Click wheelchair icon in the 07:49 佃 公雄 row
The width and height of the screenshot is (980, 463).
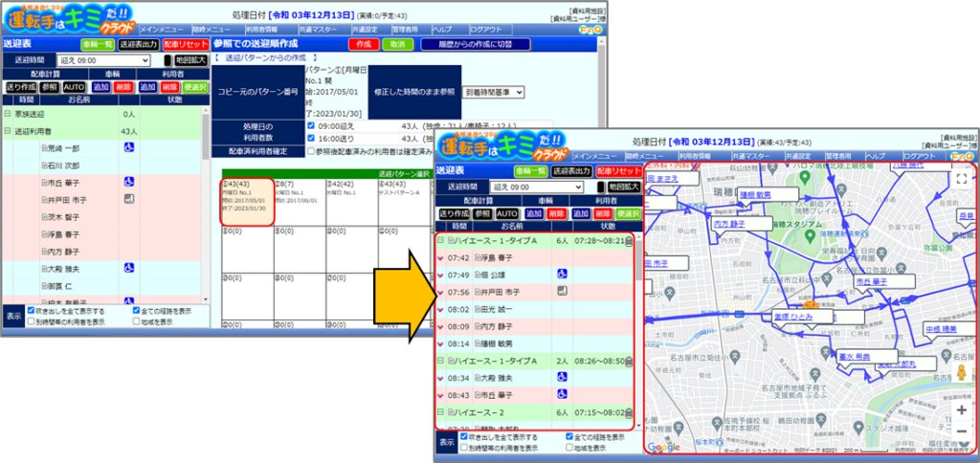point(561,275)
